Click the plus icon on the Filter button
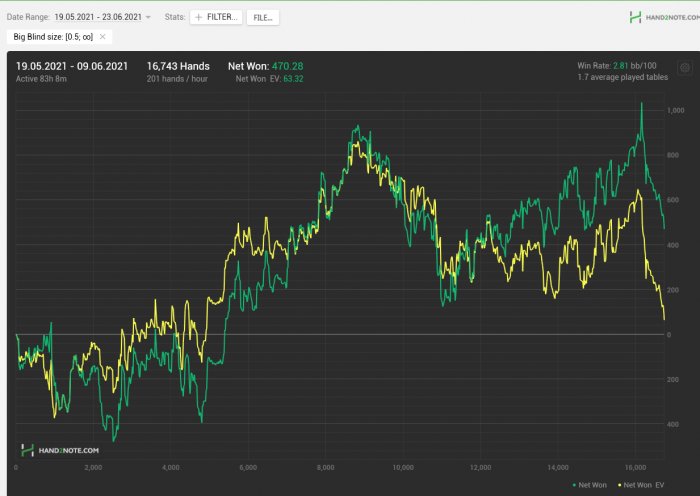Image resolution: width=700 pixels, height=496 pixels. 198,18
